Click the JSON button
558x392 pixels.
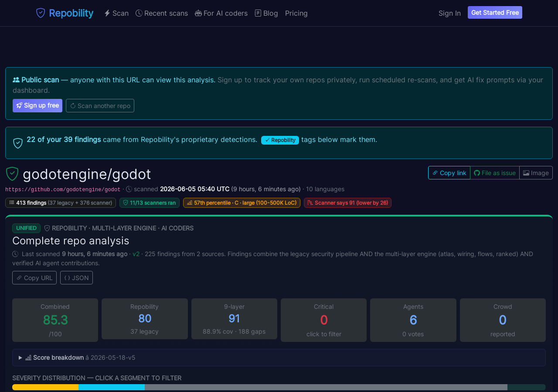76,277
